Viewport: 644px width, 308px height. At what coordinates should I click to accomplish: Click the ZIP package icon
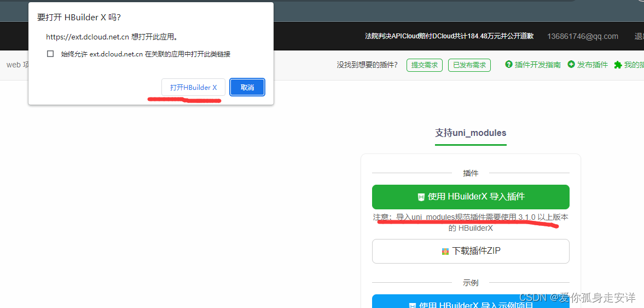445,251
